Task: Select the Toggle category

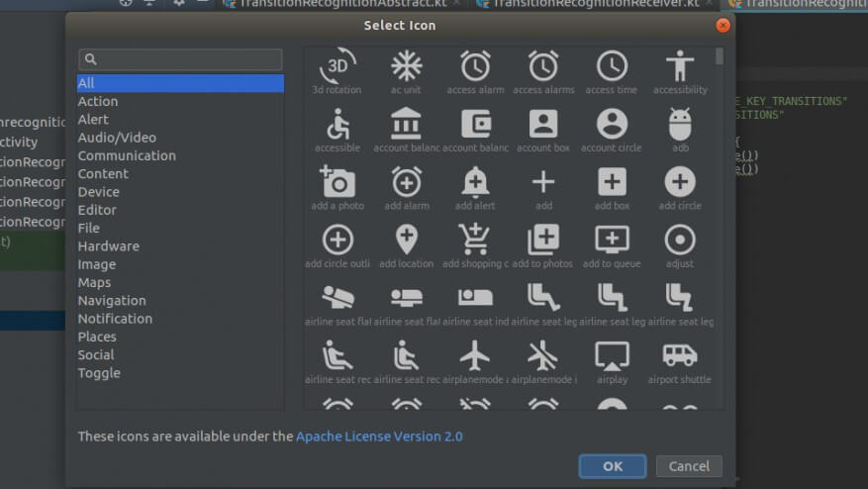Action: (x=180, y=373)
